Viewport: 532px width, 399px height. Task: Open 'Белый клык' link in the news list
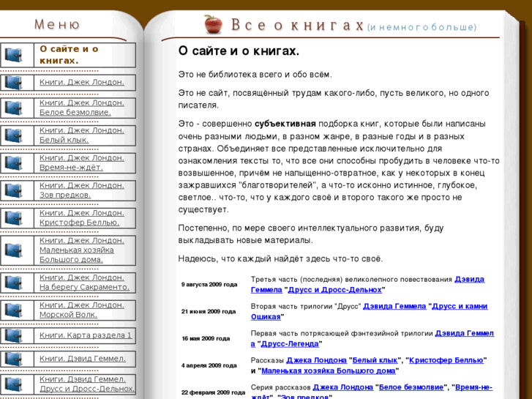coord(375,360)
